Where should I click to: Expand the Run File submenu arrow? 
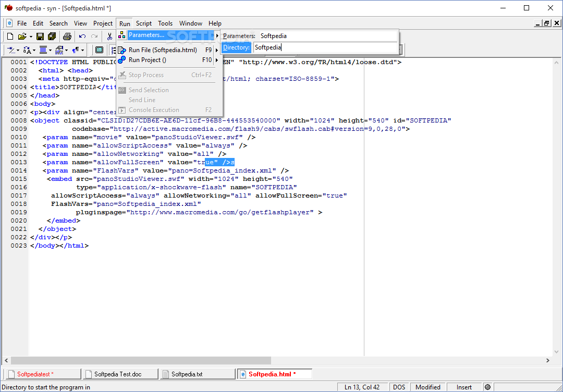pyautogui.click(x=217, y=50)
